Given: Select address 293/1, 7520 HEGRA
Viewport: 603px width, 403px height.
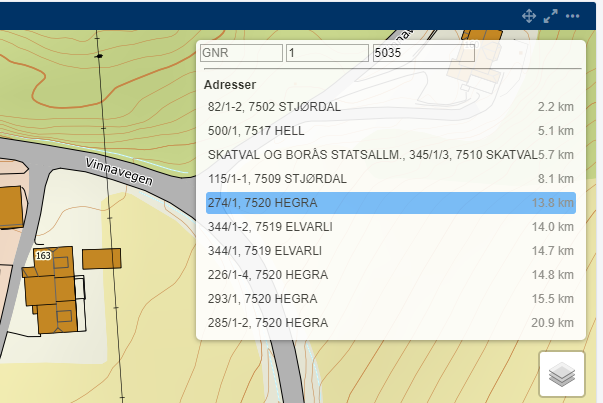Looking at the screenshot, I should (391, 299).
